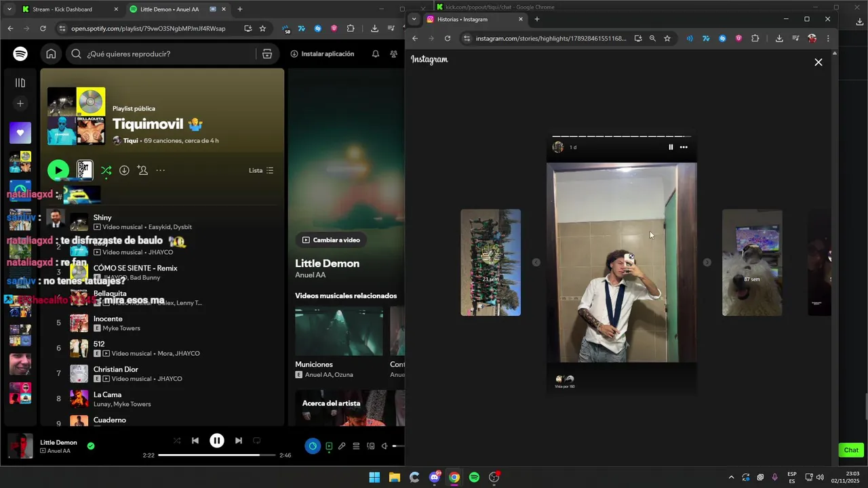Open the 87 sem dog story thumbnail
Image resolution: width=868 pixels, height=488 pixels.
[752, 262]
